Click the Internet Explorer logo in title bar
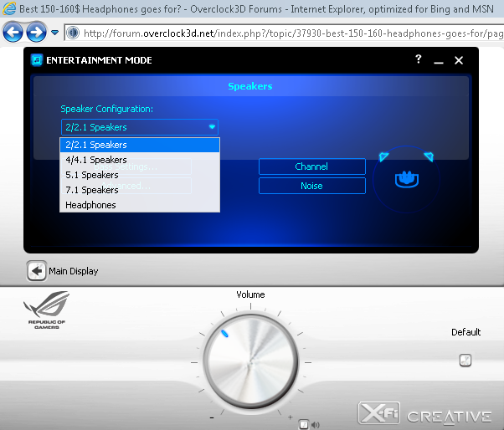 (8, 8)
